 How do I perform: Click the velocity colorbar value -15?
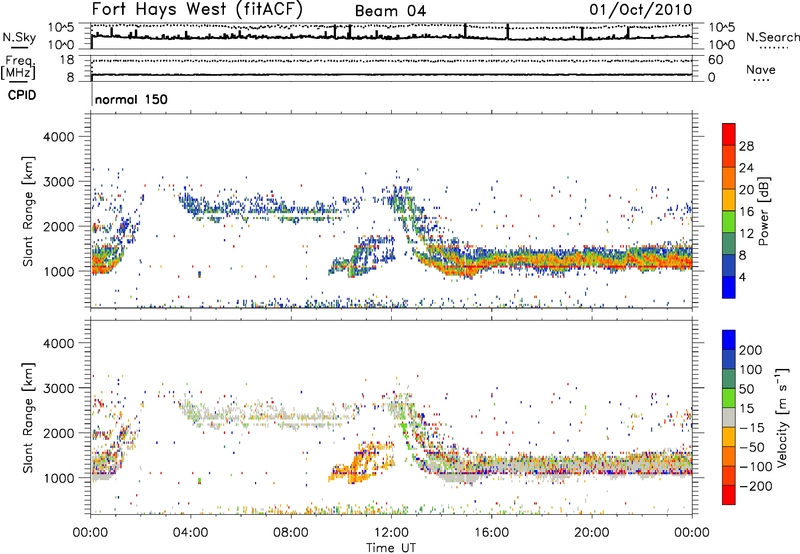click(x=752, y=428)
